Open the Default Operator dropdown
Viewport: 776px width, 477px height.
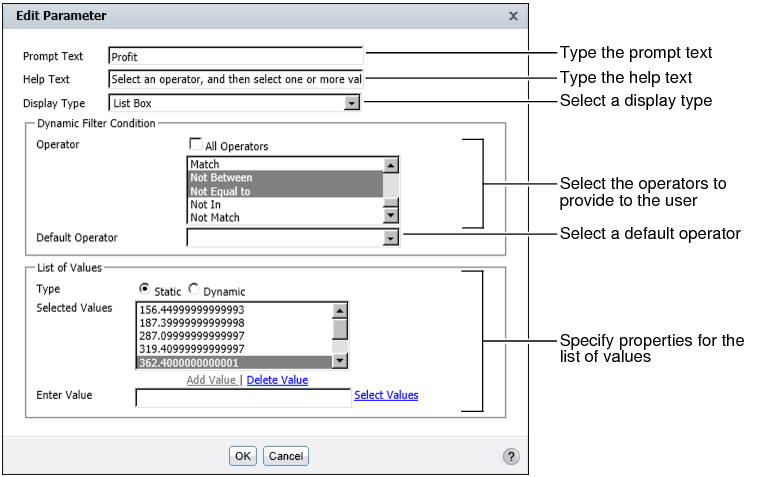[390, 238]
